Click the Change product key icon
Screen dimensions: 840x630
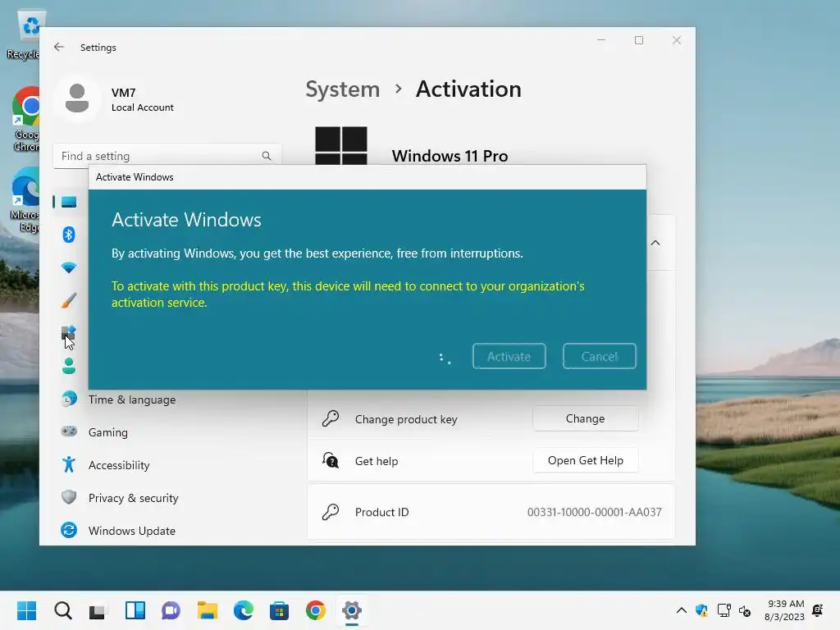tap(331, 418)
